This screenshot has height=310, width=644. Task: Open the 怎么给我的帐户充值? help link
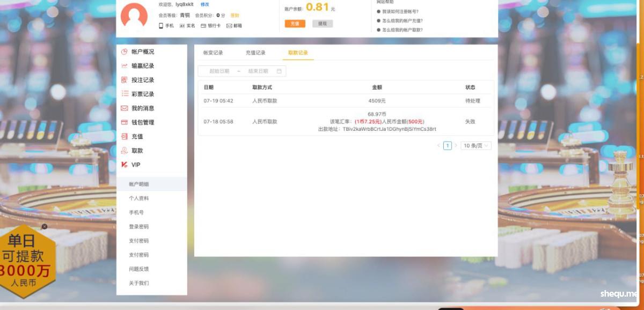402,20
